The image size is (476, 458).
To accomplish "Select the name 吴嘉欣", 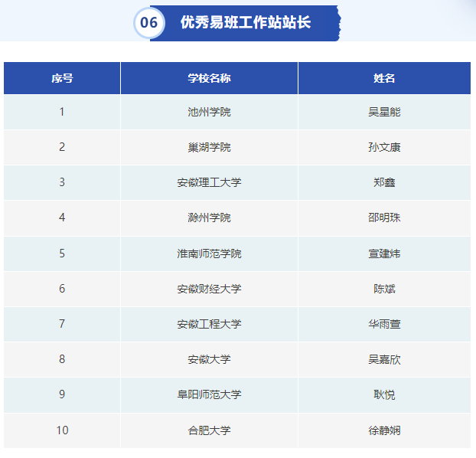I will pos(384,359).
